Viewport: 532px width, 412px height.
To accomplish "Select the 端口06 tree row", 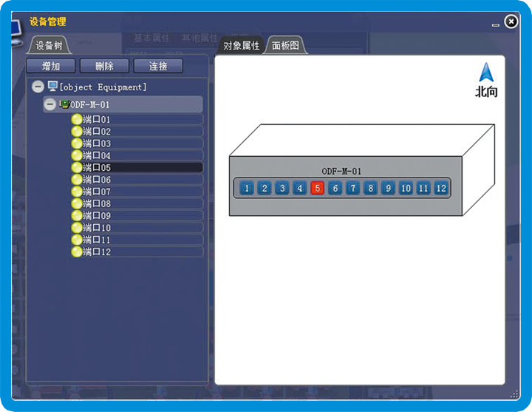I will [137, 179].
